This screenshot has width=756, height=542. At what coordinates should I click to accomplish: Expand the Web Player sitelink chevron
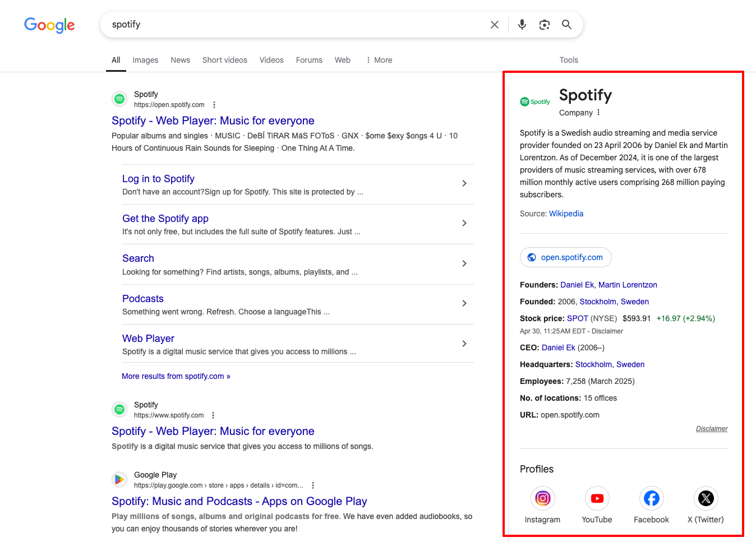(464, 344)
